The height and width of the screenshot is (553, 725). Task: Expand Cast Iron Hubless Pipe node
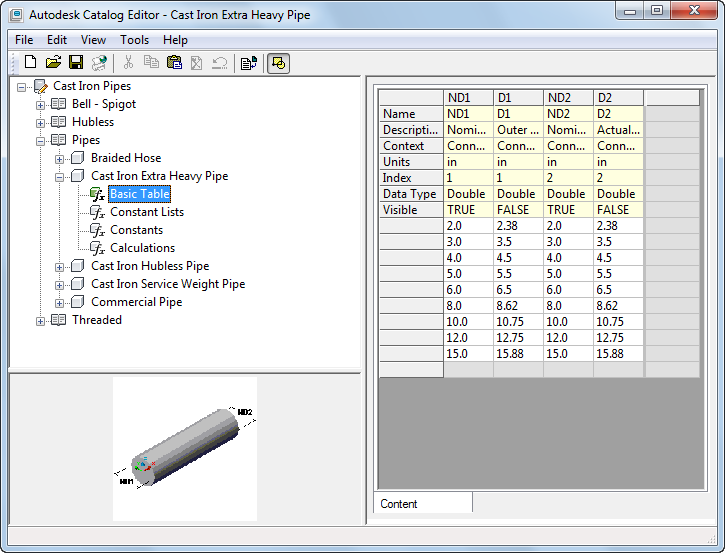pyautogui.click(x=59, y=267)
